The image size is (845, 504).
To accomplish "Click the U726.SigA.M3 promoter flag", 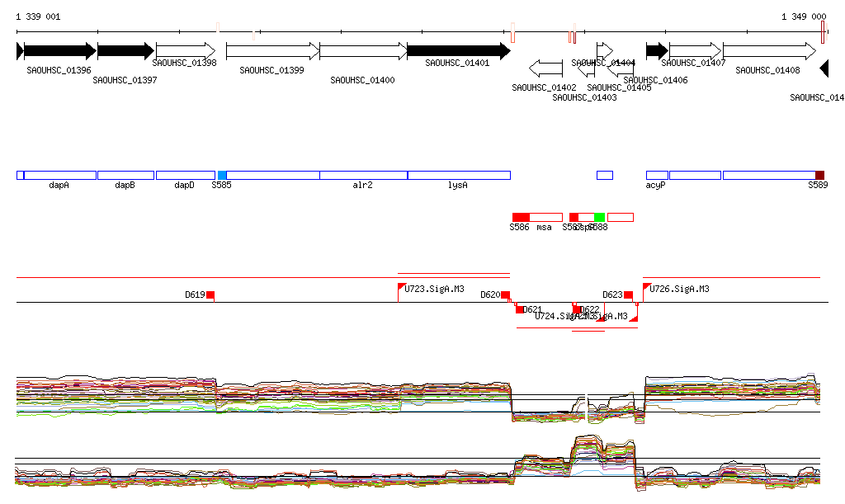I will pos(647,287).
